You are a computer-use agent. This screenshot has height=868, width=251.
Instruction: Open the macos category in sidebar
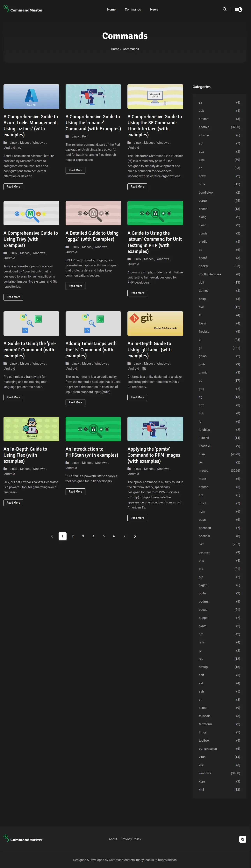tap(219, 470)
